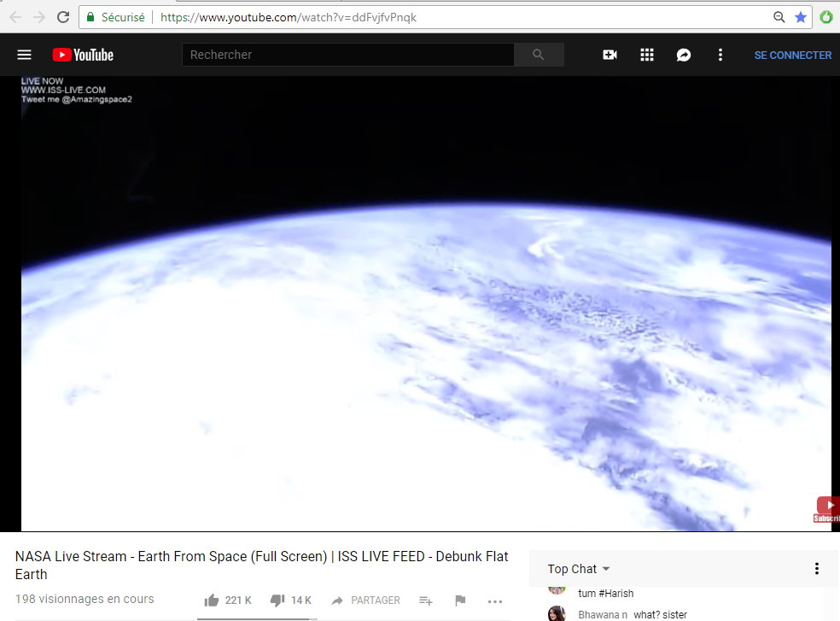Image resolution: width=840 pixels, height=621 pixels.
Task: Open the YouTube hamburger guide menu
Action: coord(24,55)
